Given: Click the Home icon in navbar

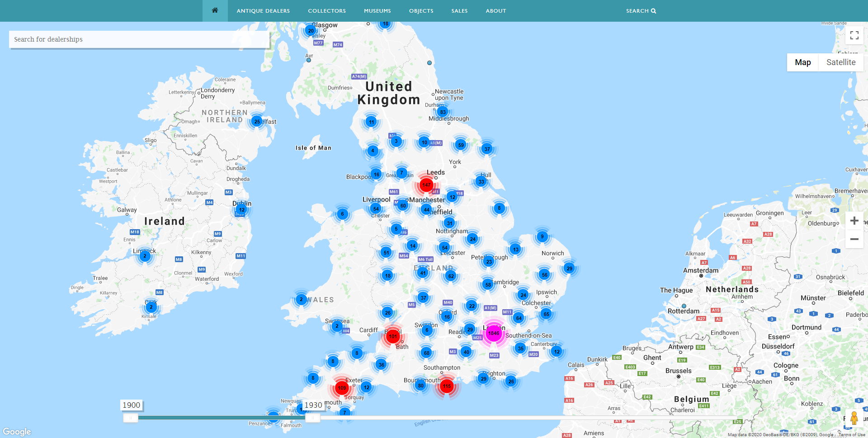Looking at the screenshot, I should (x=215, y=10).
